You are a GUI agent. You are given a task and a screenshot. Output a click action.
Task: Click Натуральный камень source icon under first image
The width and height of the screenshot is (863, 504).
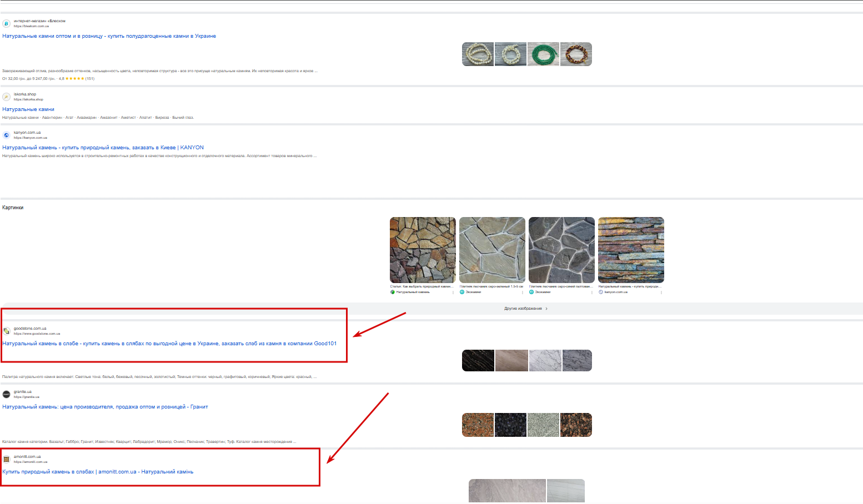(x=393, y=292)
